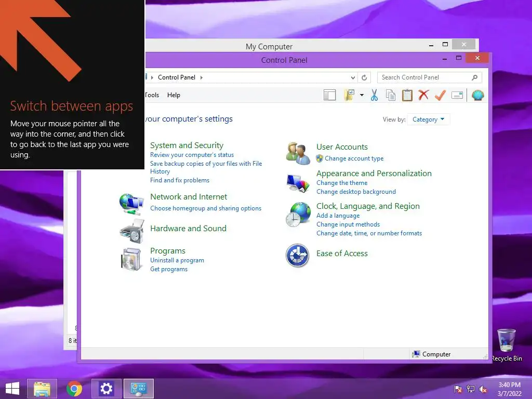532x399 pixels.
Task: Open the folder options toolbar icon
Action: (x=349, y=96)
